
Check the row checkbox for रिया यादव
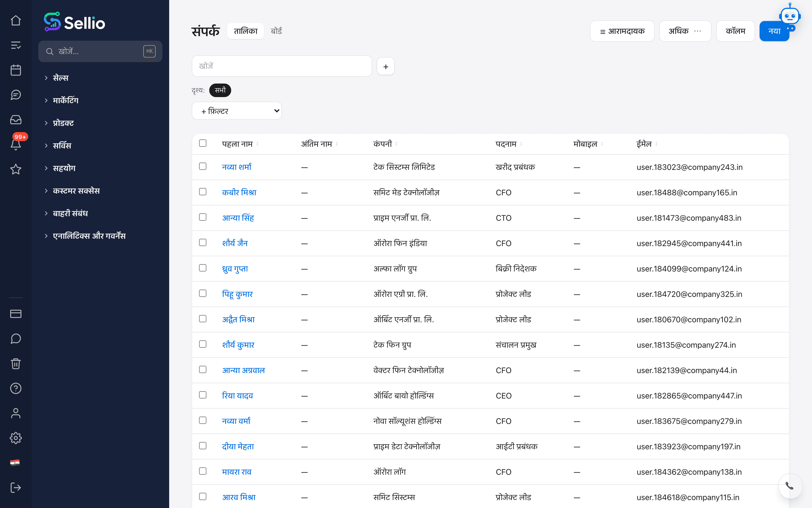[x=203, y=395]
